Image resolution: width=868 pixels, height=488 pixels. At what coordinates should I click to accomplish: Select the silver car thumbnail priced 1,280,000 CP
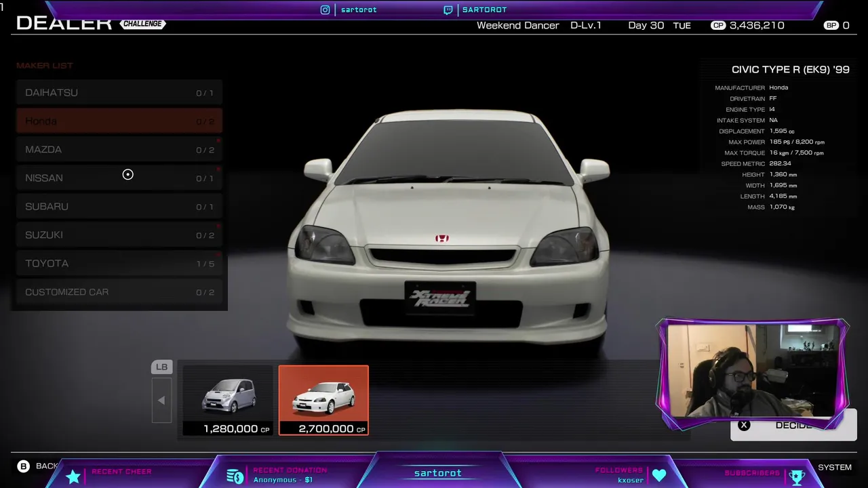point(228,401)
